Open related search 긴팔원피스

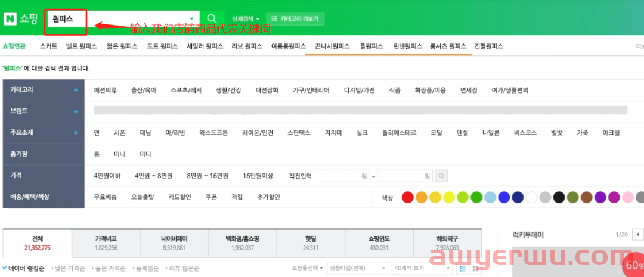(488, 46)
